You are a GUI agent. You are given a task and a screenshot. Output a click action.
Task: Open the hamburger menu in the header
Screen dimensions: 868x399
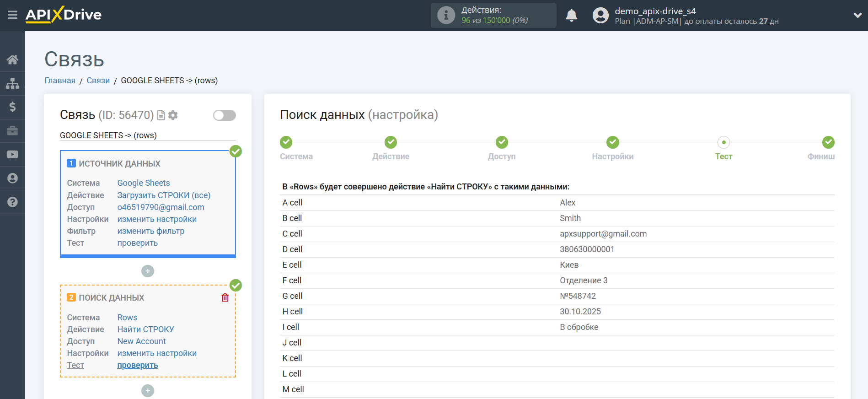pos(12,15)
